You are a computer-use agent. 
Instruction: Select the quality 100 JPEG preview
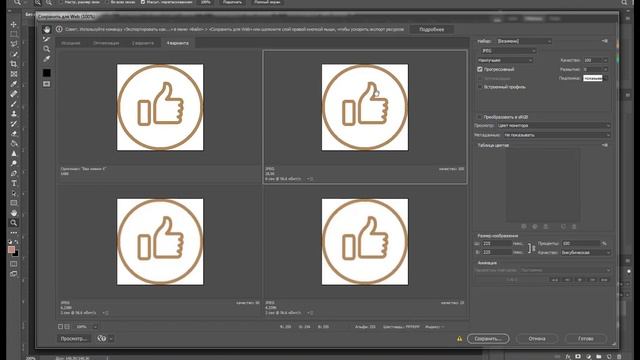[365, 107]
